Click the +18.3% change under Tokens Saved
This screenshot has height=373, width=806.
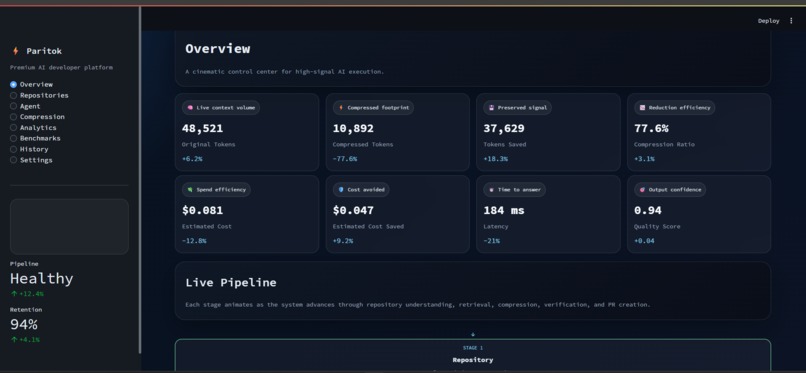(x=496, y=159)
